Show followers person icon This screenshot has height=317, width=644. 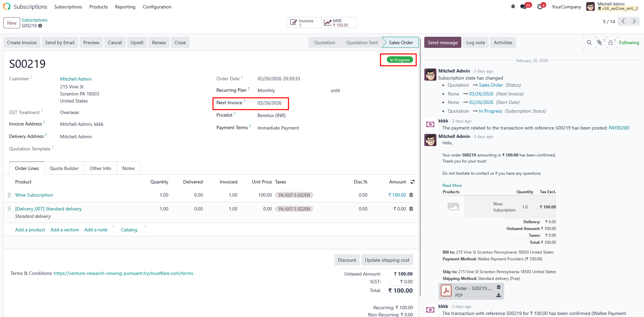tap(611, 42)
